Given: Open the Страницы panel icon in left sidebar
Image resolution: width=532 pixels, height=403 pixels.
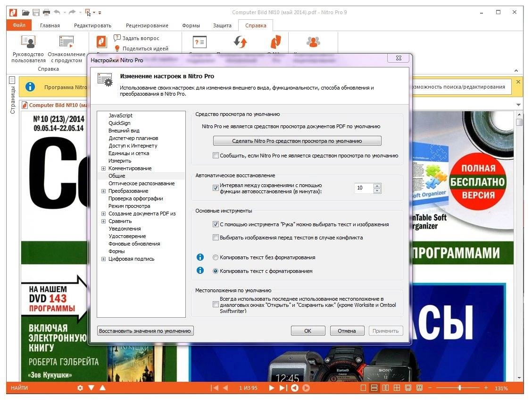Looking at the screenshot, I should point(12,80).
